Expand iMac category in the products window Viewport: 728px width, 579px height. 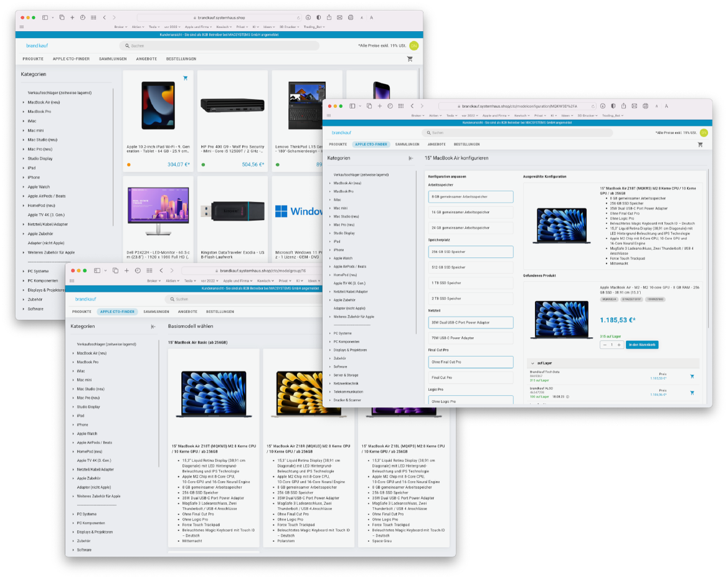(x=24, y=122)
